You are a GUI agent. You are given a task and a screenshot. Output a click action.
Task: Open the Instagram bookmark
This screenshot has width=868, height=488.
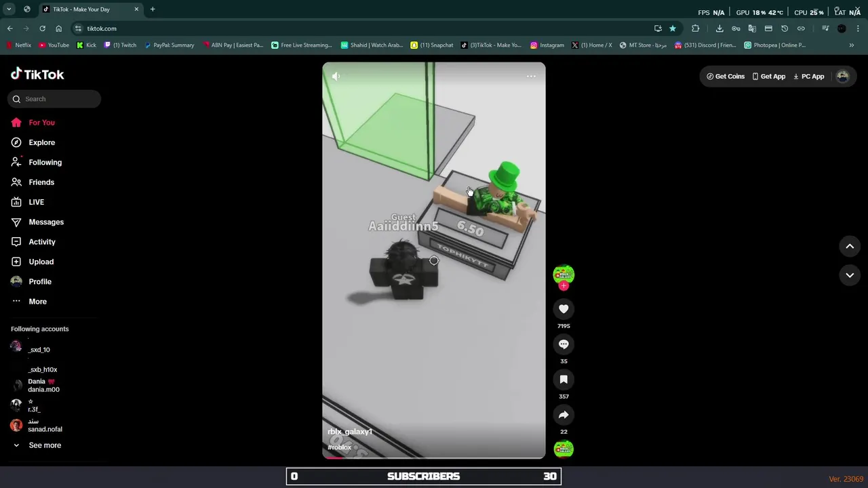(x=547, y=45)
